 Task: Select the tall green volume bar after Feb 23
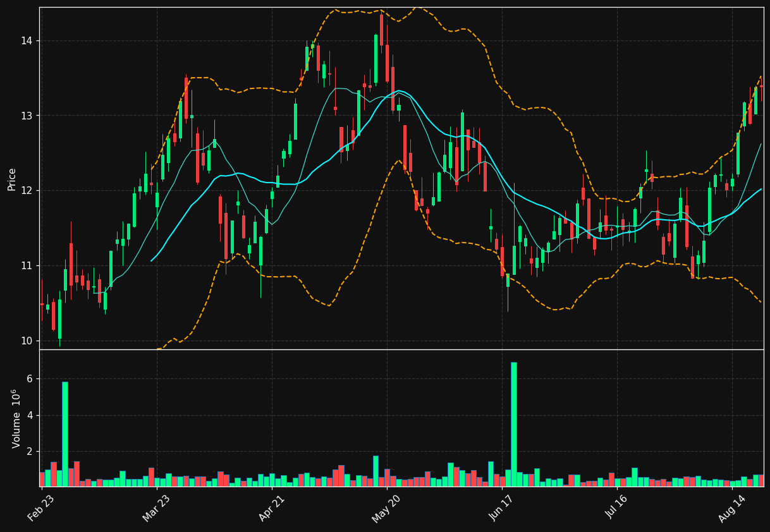65,434
